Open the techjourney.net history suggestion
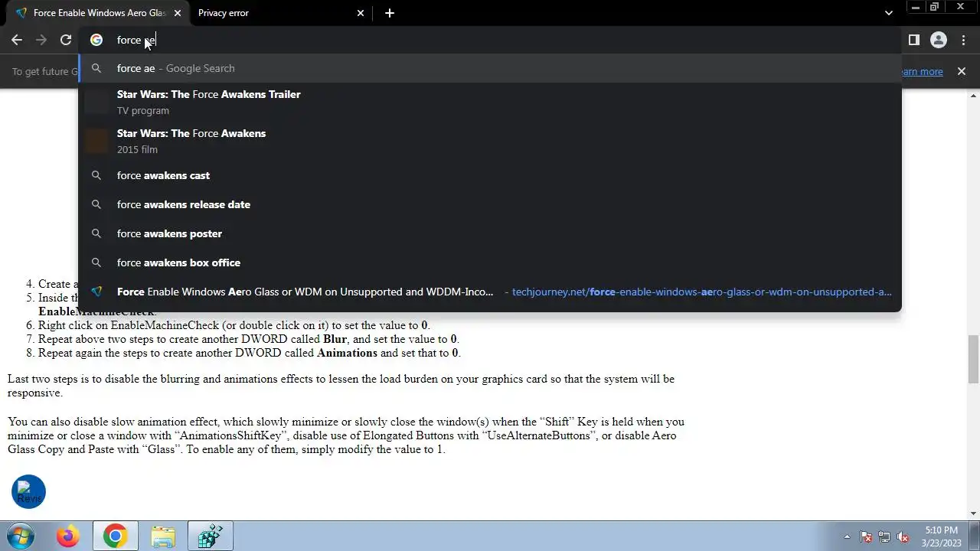This screenshot has height=551, width=980. 490,292
